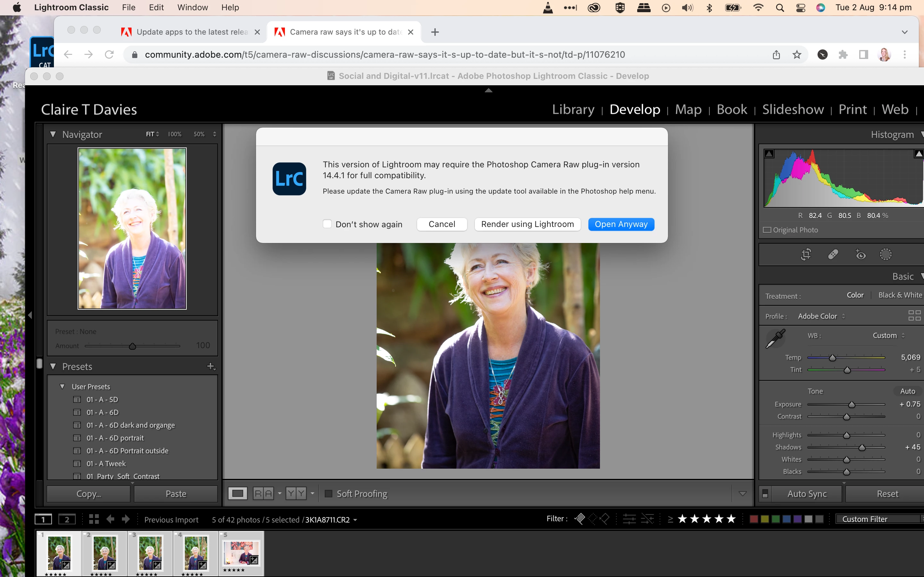Click the Grid view icon in filmstrip bar
924x577 pixels.
tap(94, 519)
